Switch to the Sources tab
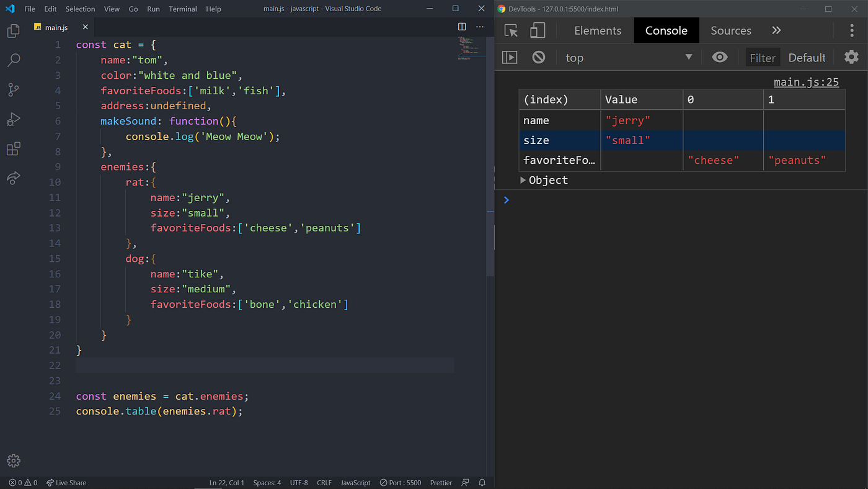Image resolution: width=868 pixels, height=489 pixels. pos(731,30)
